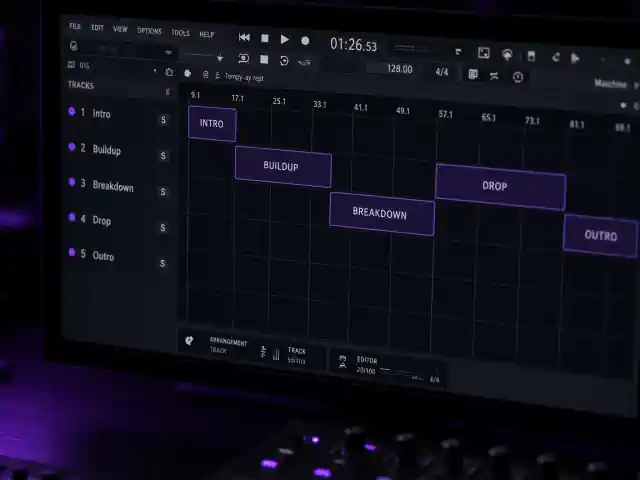Image resolution: width=640 pixels, height=480 pixels.
Task: Click the horizontal slider ending with a star
Action: 203,56
